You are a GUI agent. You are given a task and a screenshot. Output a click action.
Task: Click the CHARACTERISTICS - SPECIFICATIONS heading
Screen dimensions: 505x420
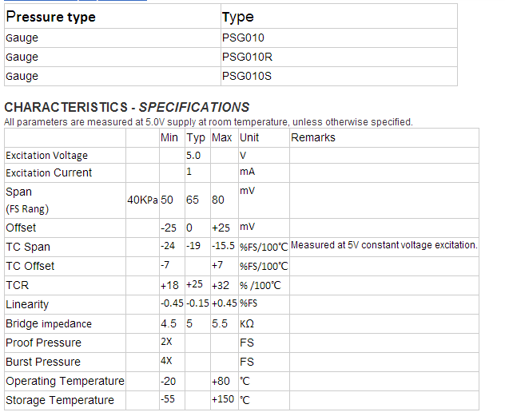tap(127, 107)
